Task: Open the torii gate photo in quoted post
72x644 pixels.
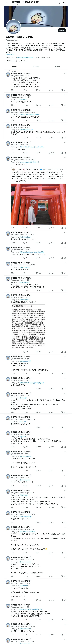Action: [39, 204]
